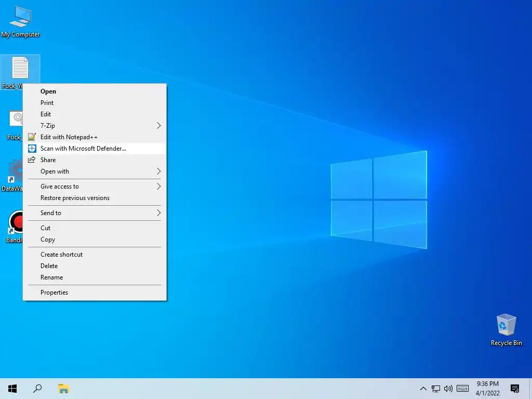
Task: Expand the Open with submenu
Action: click(x=95, y=171)
